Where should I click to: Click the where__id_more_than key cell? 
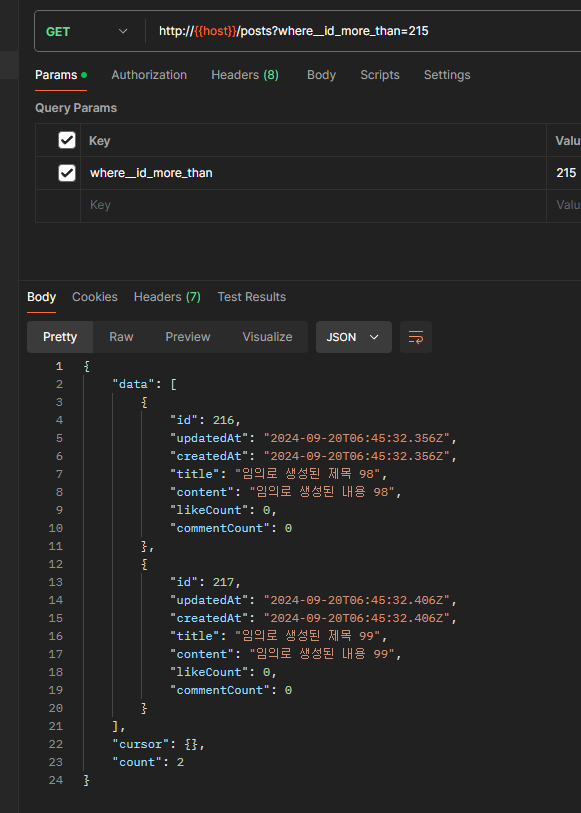click(313, 173)
